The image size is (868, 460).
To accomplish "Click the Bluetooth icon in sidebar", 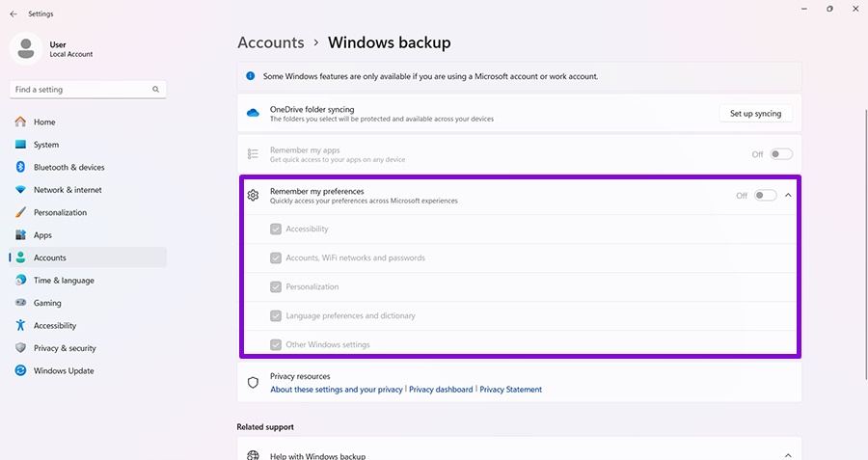I will click(x=20, y=167).
